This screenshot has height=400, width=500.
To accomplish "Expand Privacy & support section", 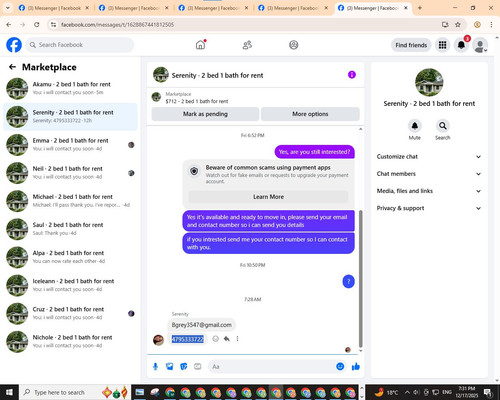I will point(429,208).
